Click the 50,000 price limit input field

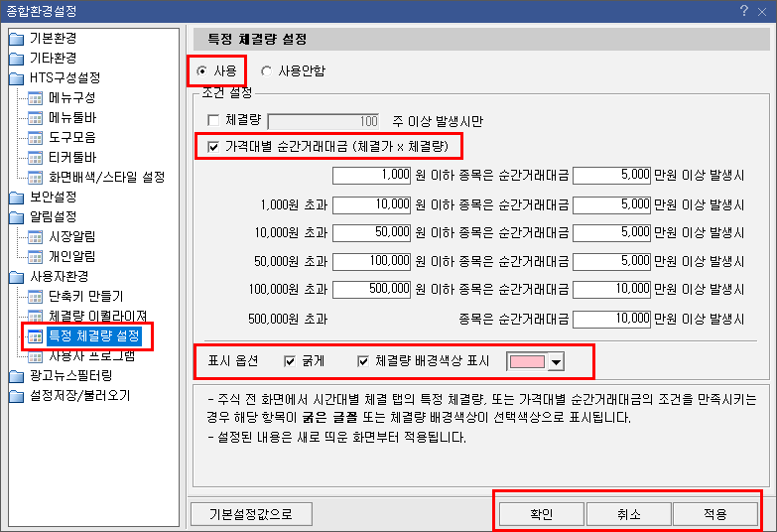[372, 232]
